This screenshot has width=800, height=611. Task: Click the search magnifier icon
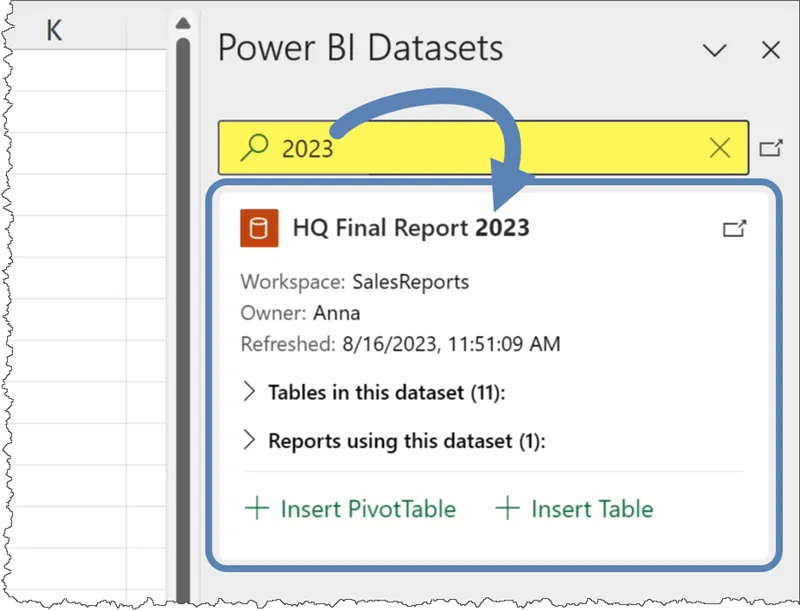tap(256, 148)
